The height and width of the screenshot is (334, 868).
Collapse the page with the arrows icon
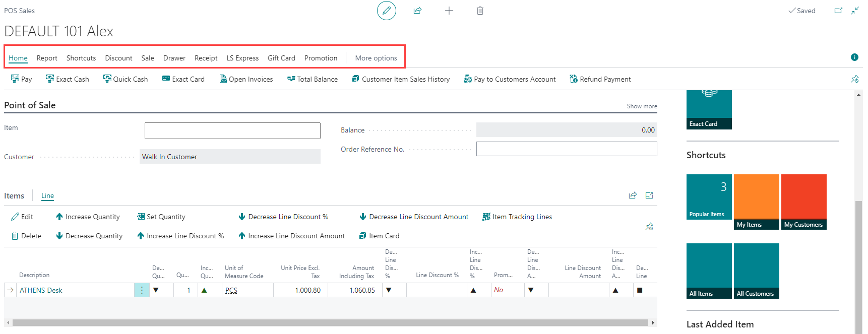coord(855,11)
